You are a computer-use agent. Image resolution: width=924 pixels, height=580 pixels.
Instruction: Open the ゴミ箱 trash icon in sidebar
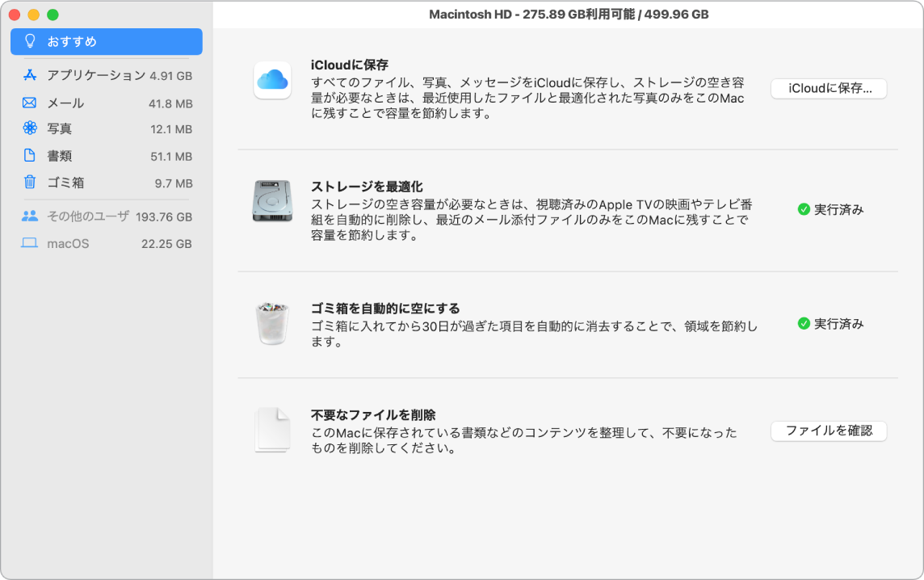(x=31, y=183)
